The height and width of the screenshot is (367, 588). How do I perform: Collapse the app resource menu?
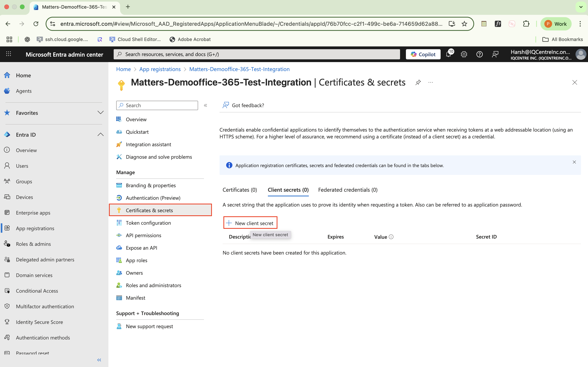[205, 105]
